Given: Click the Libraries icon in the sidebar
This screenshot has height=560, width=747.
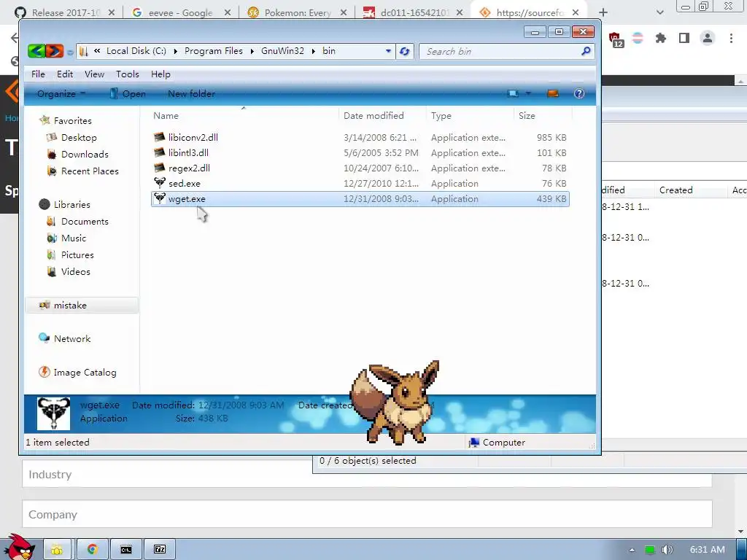Looking at the screenshot, I should pyautogui.click(x=44, y=204).
